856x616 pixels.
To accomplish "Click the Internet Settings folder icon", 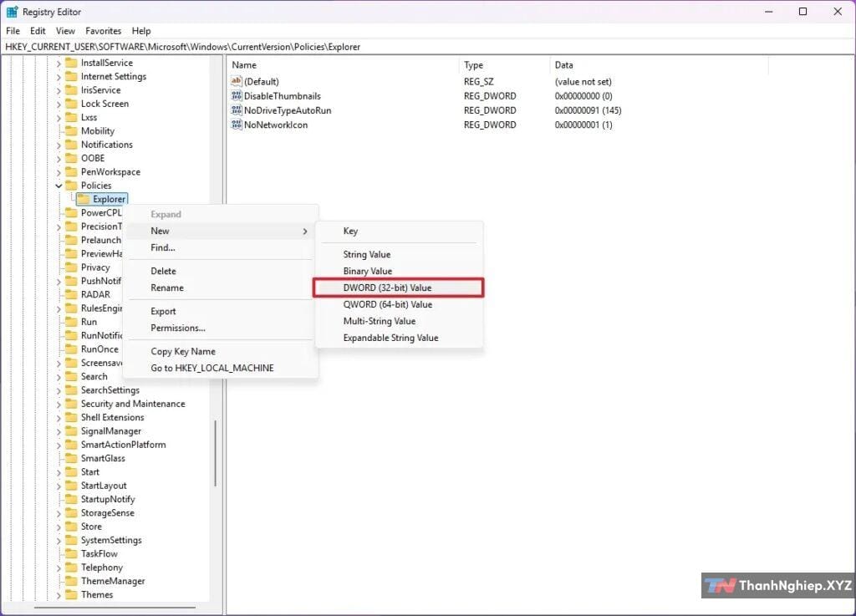I will click(x=71, y=76).
